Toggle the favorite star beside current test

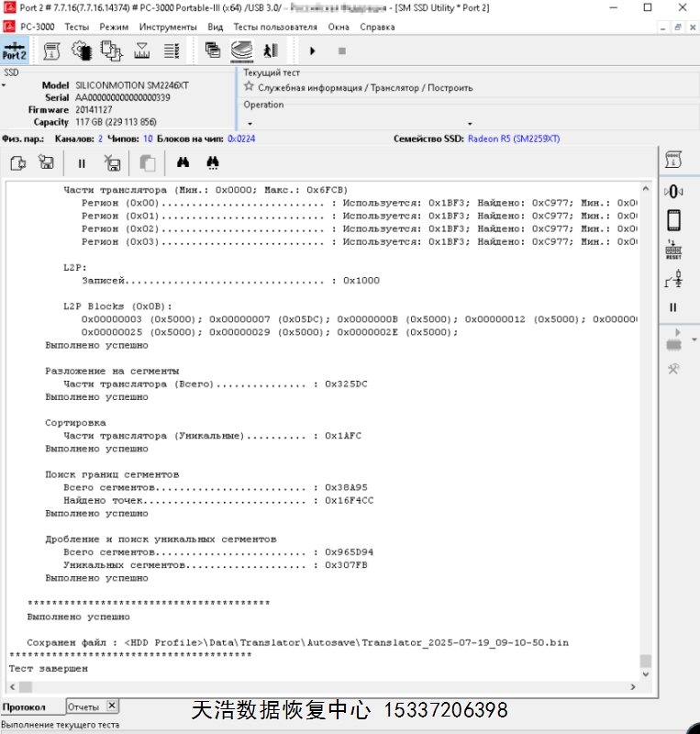click(249, 87)
